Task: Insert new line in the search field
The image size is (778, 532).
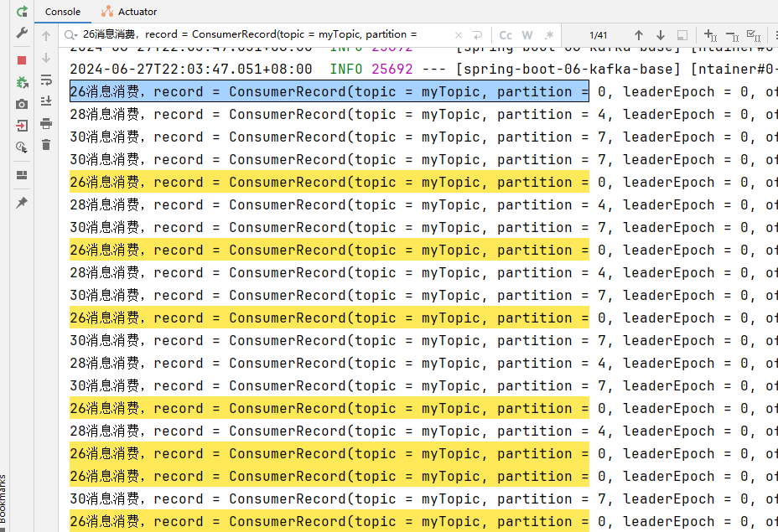Action: click(x=477, y=35)
